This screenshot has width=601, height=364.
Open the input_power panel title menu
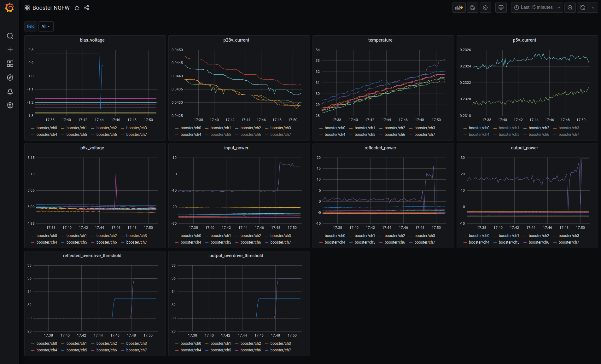236,148
